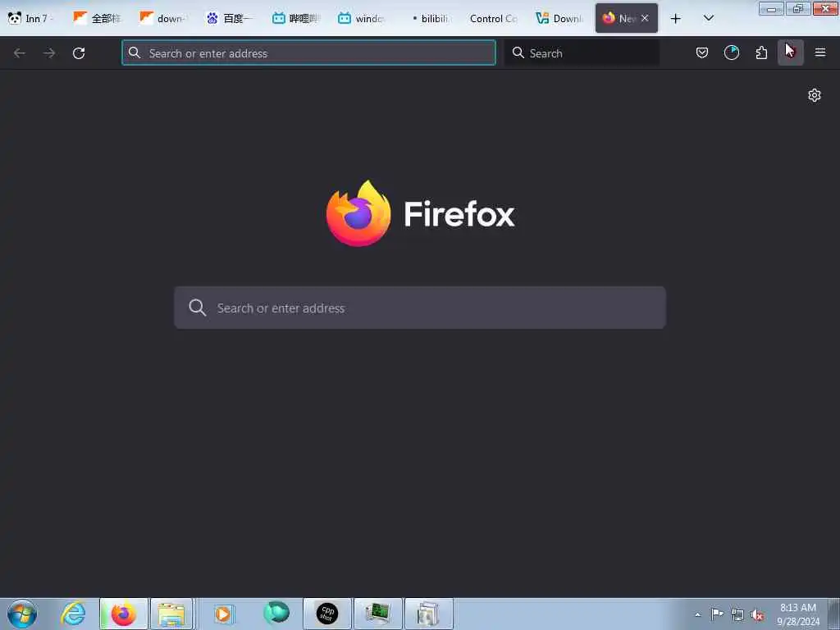Open the Windows Start menu
The height and width of the screenshot is (630, 840).
[22, 614]
